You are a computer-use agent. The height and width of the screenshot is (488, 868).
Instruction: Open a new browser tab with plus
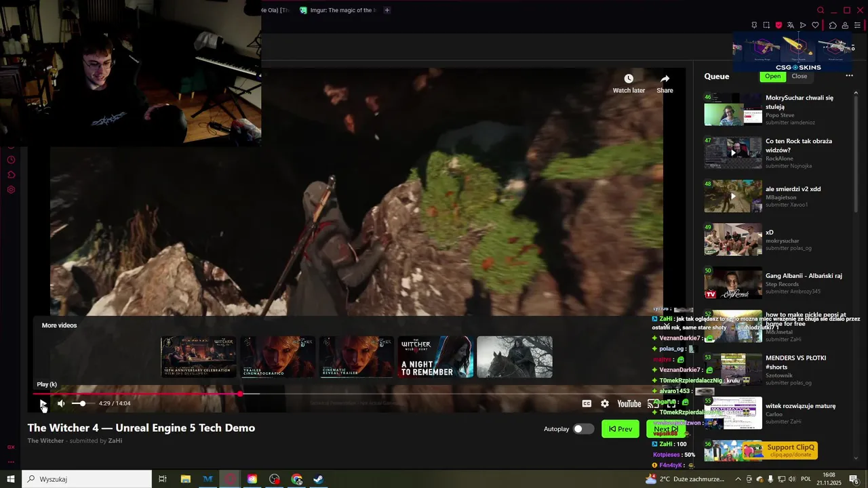pyautogui.click(x=387, y=10)
